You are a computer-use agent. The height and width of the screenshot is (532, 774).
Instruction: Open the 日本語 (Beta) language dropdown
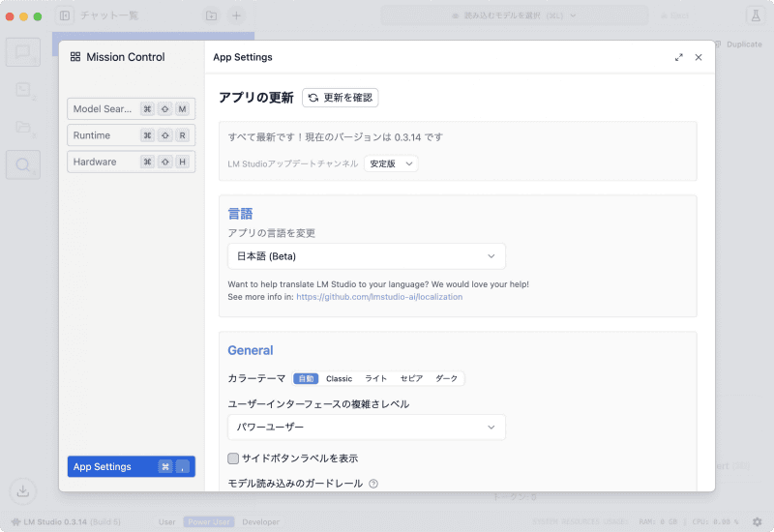point(367,256)
